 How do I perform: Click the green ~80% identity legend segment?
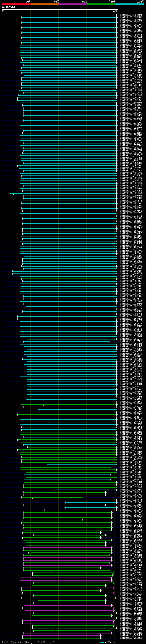tap(101, 4)
